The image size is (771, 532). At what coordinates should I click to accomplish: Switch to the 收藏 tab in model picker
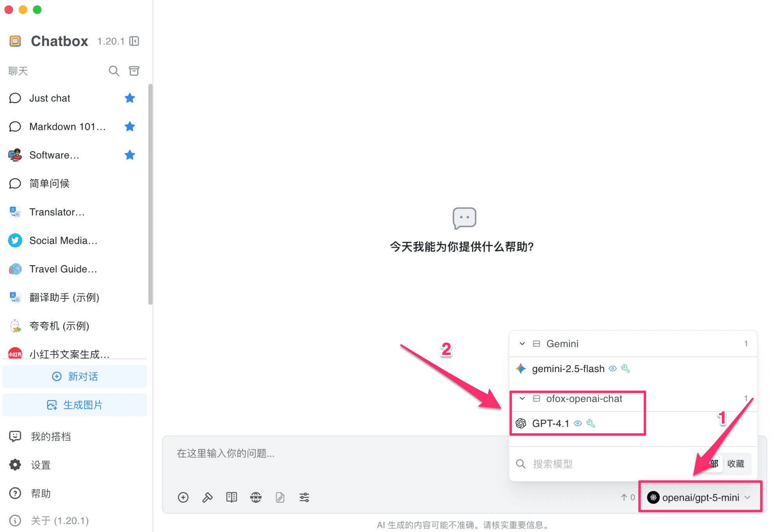click(737, 464)
